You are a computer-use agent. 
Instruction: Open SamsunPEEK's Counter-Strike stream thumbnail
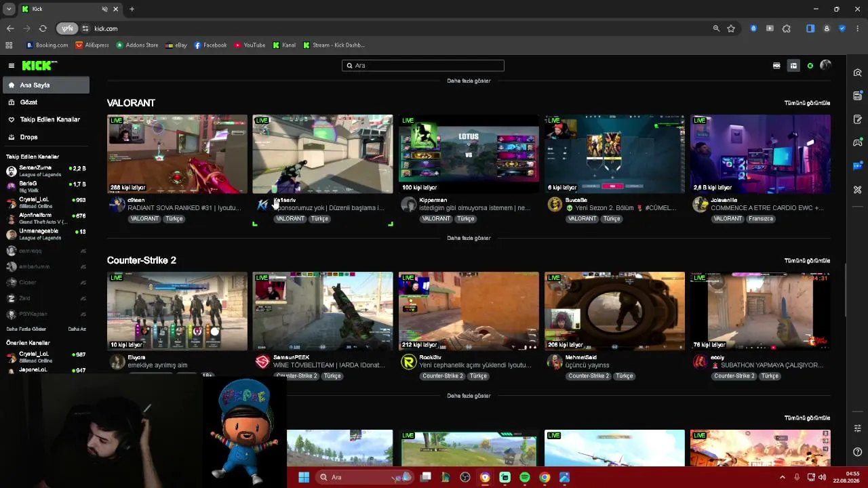[323, 311]
